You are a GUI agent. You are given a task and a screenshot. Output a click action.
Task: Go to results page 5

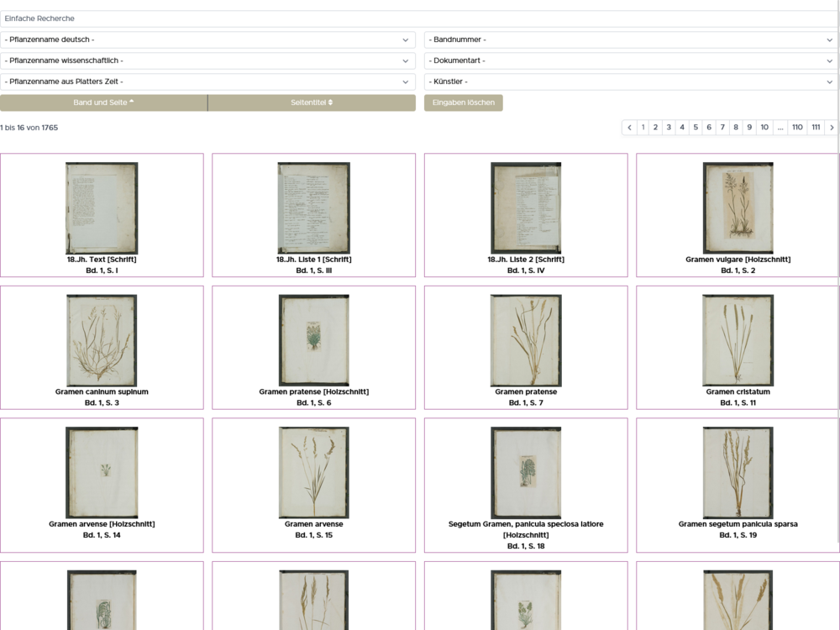[696, 128]
